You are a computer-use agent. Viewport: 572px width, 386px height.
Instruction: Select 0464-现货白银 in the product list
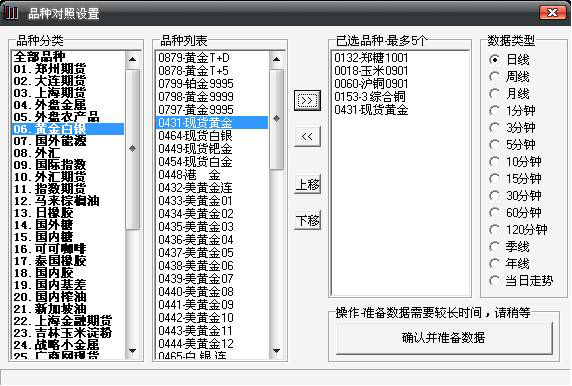tap(212, 136)
